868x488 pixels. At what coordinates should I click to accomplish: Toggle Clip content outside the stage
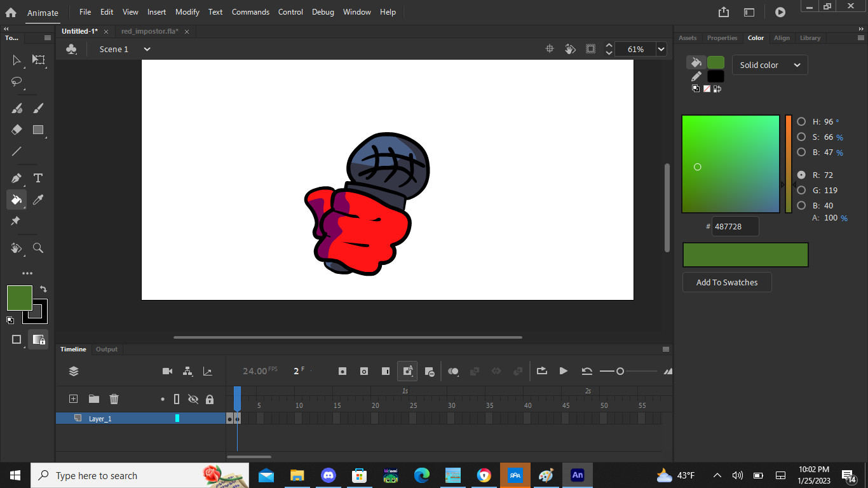point(590,49)
